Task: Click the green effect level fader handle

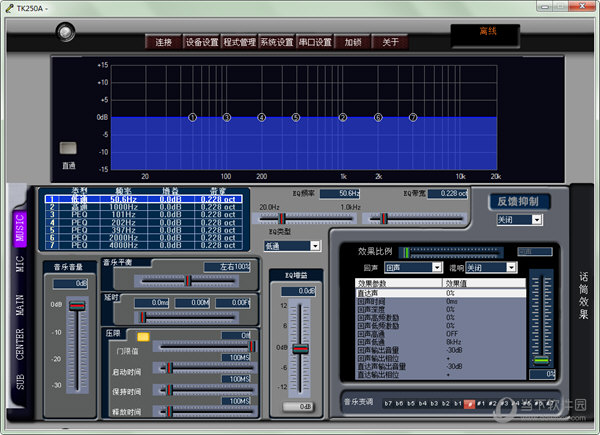Action: [x=541, y=360]
